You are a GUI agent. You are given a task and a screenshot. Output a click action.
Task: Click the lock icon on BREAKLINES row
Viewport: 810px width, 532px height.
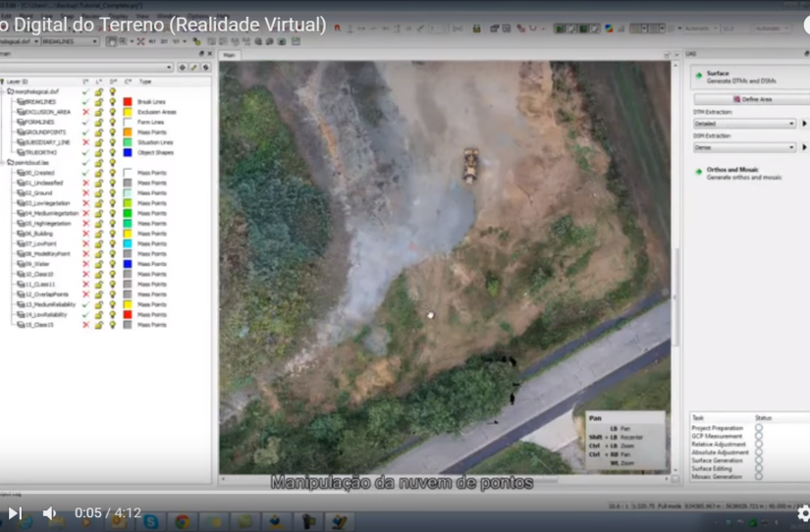(98, 102)
